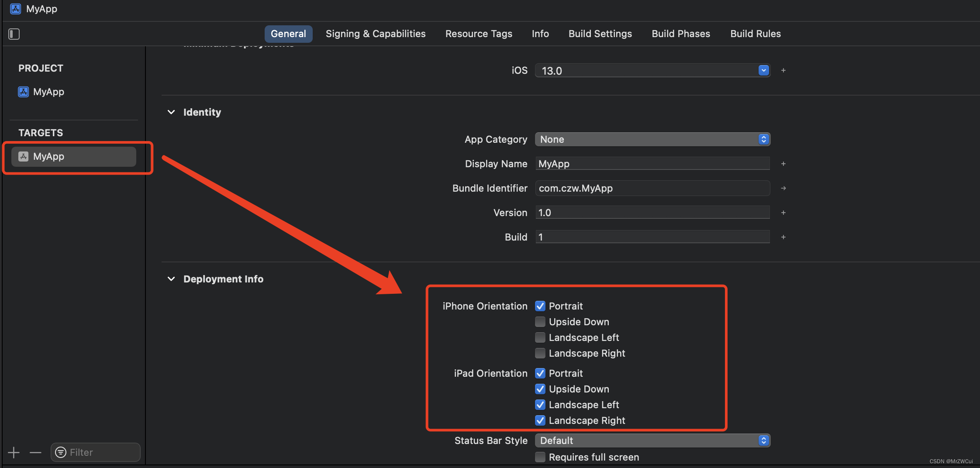Open the Status Bar Style dropdown
980x468 pixels.
coord(652,440)
